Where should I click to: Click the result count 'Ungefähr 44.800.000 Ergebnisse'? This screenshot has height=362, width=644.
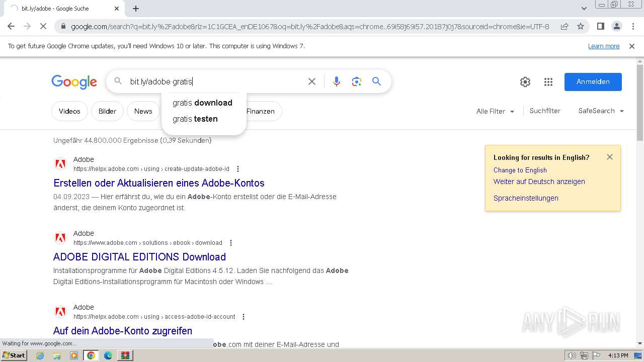(132, 140)
